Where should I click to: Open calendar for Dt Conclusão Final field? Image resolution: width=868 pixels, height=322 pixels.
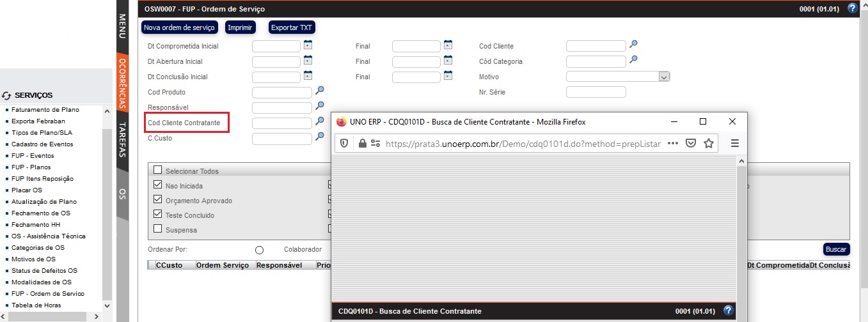(x=448, y=76)
